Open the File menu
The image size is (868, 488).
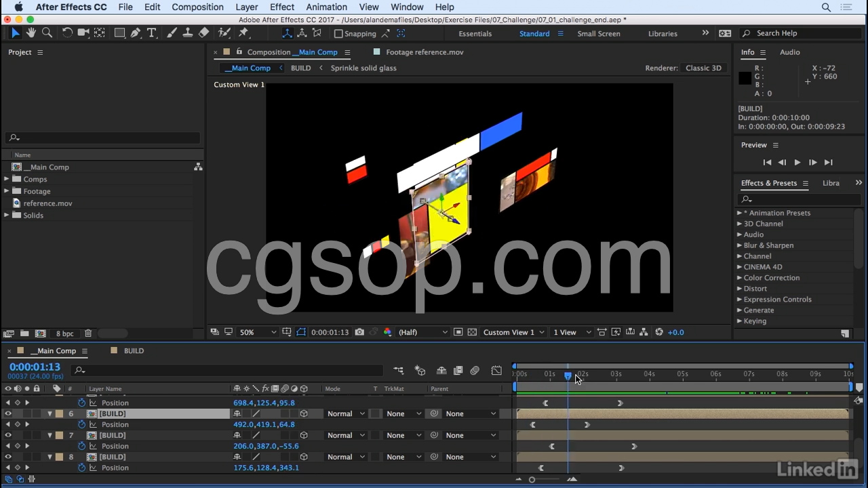[x=125, y=7]
